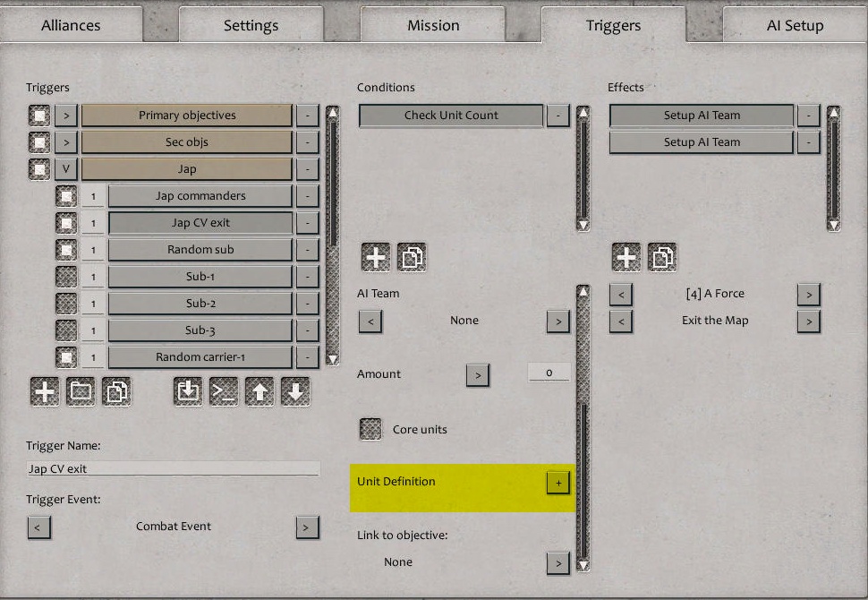Copy the selected condition
The height and width of the screenshot is (600, 868).
click(x=412, y=257)
